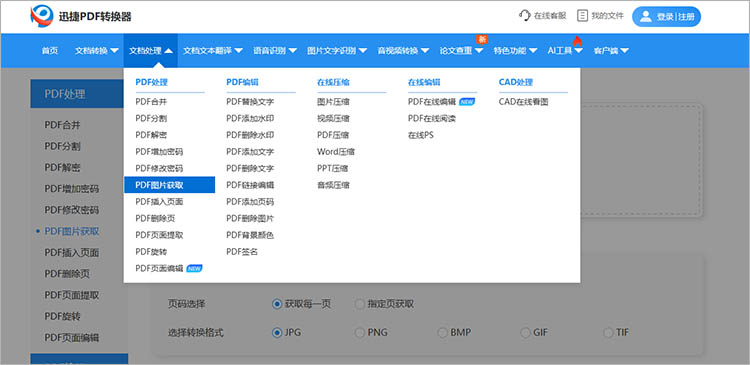Select 获取每一页 radio button
Image resolution: width=750 pixels, height=365 pixels.
coord(276,304)
